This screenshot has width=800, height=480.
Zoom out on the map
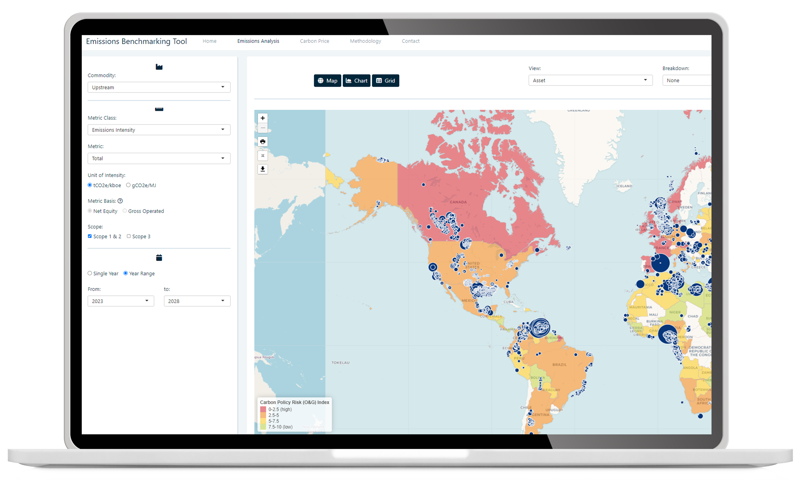[x=263, y=128]
